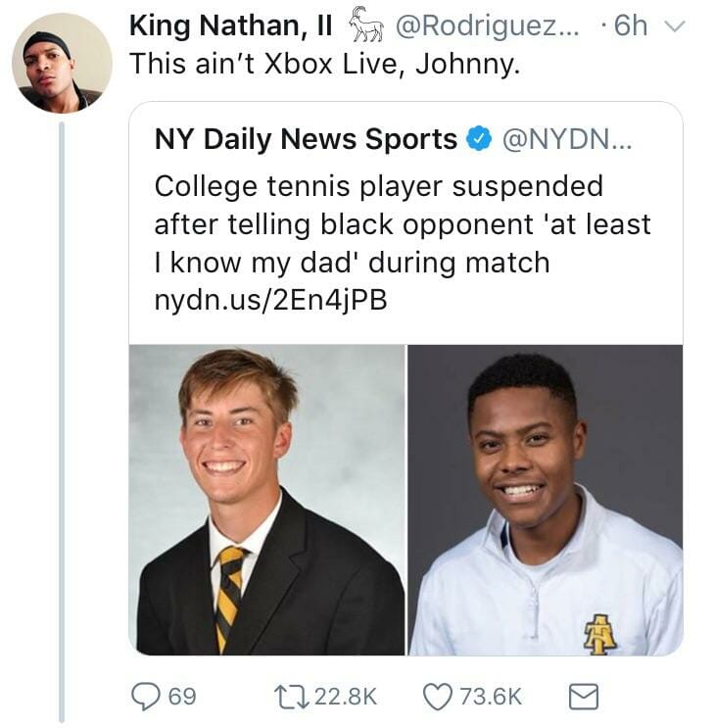Open the left photo of the player in a suit
The width and height of the screenshot is (715, 728).
point(266,500)
